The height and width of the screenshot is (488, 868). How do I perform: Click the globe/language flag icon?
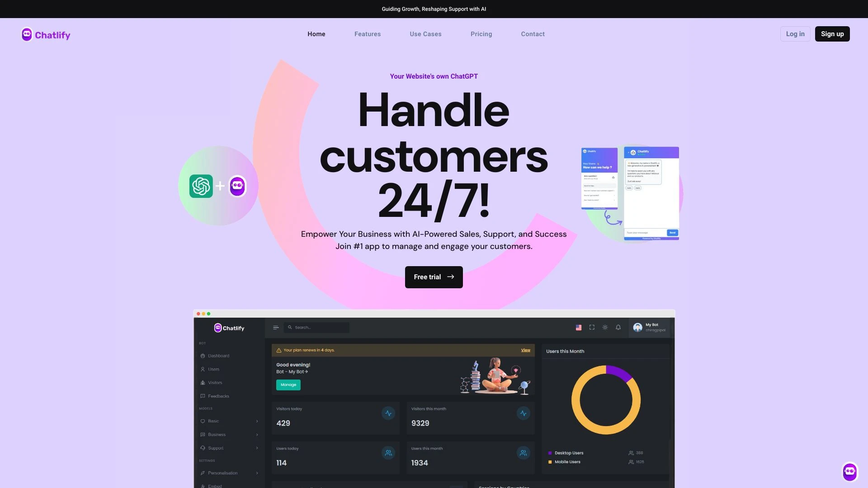point(578,327)
